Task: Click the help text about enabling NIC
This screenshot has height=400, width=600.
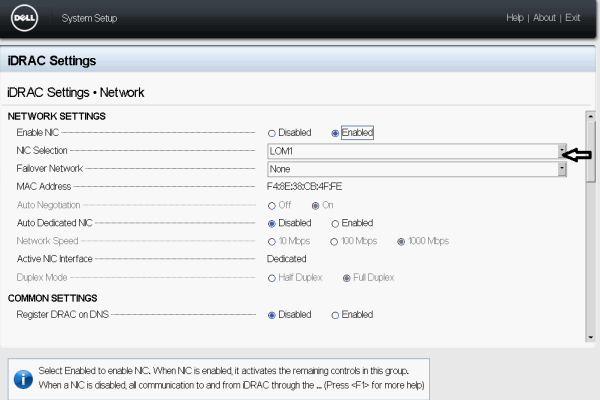Action: [232, 378]
